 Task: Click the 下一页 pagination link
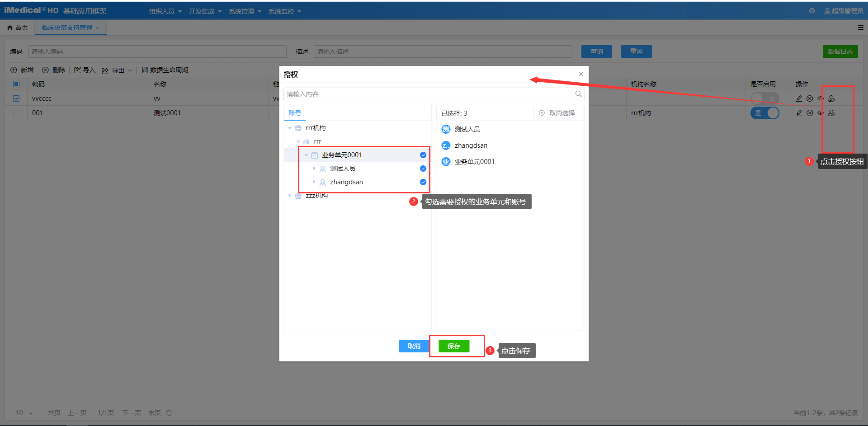pyautogui.click(x=132, y=413)
